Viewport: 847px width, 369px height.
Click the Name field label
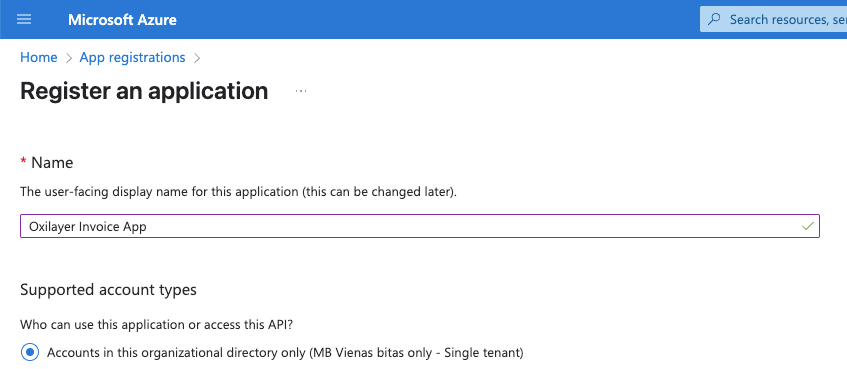52,163
